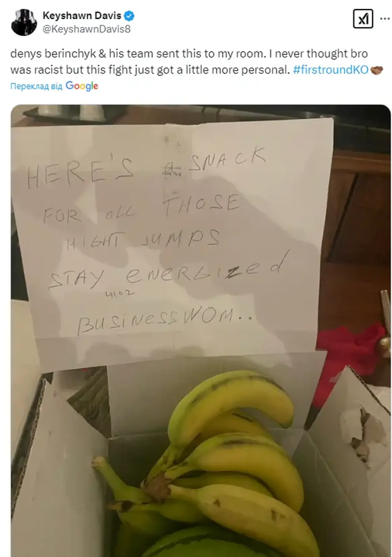The height and width of the screenshot is (557, 392).
Task: Open the #firstroundKO hashtag link
Action: 331,70
